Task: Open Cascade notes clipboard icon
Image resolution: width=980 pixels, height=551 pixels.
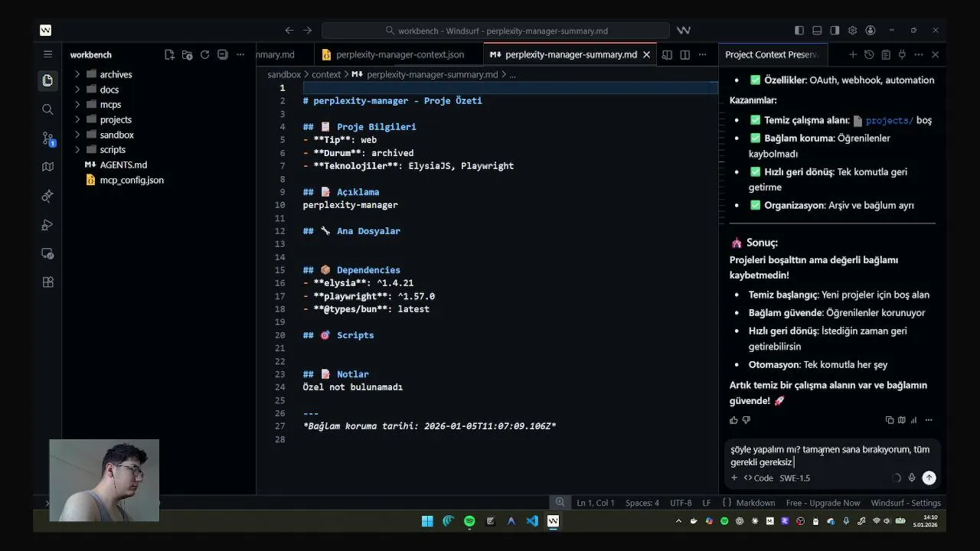Action: [x=886, y=55]
